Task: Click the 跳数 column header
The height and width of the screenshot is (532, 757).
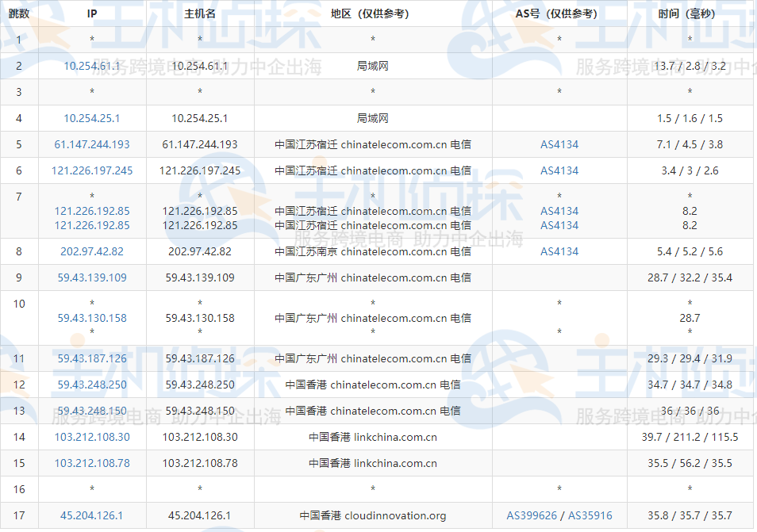Action: pyautogui.click(x=18, y=13)
